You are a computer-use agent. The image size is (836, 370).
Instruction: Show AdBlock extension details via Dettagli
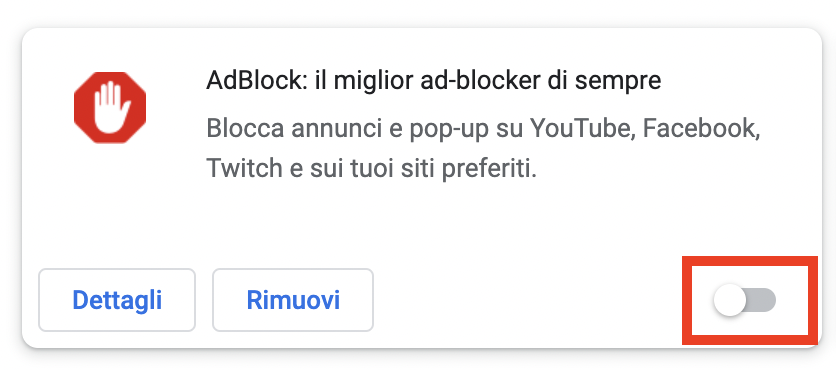click(x=117, y=300)
